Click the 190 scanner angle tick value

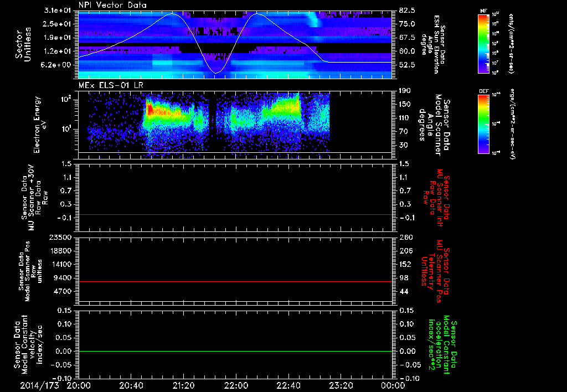click(x=405, y=91)
